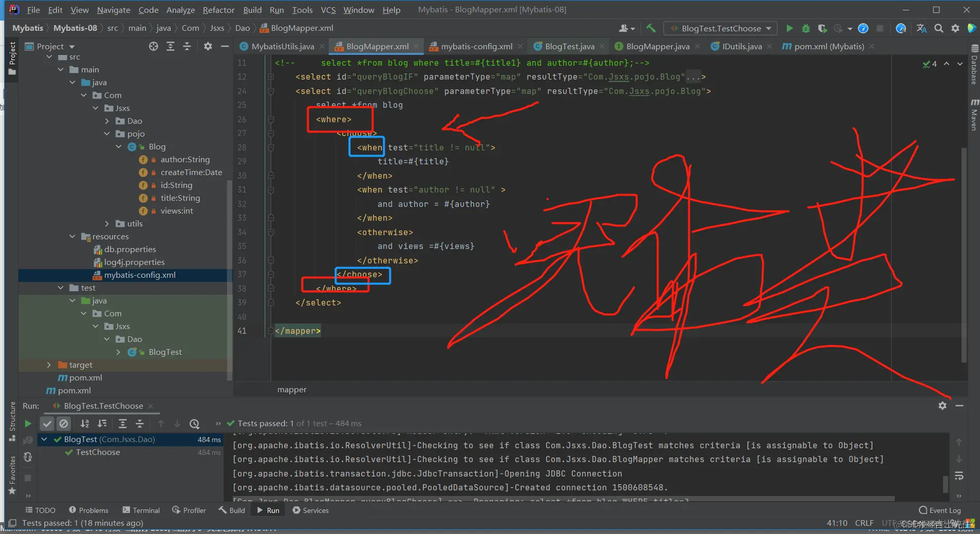Viewport: 980px width, 534px height.
Task: Collapse the pojo folder in project tree
Action: point(107,133)
